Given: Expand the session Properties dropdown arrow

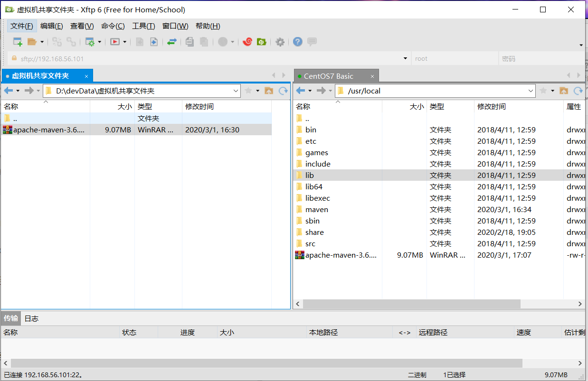Looking at the screenshot, I should [100, 42].
